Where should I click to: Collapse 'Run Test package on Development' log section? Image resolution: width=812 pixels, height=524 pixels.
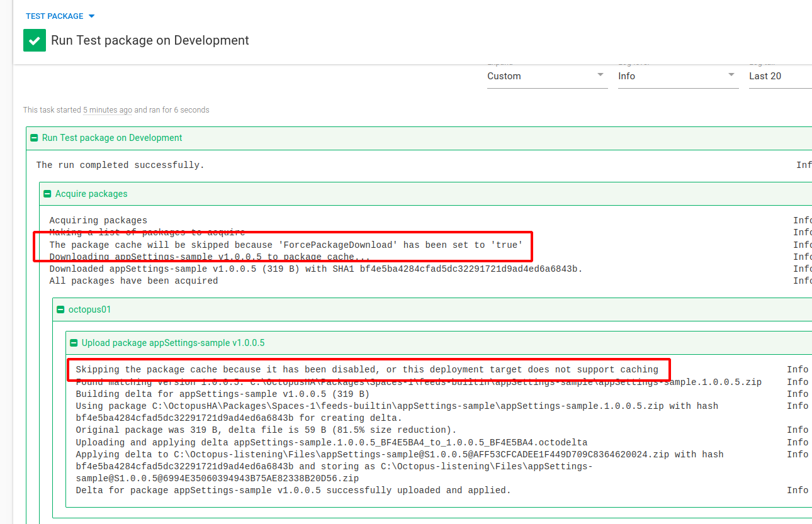tap(34, 138)
